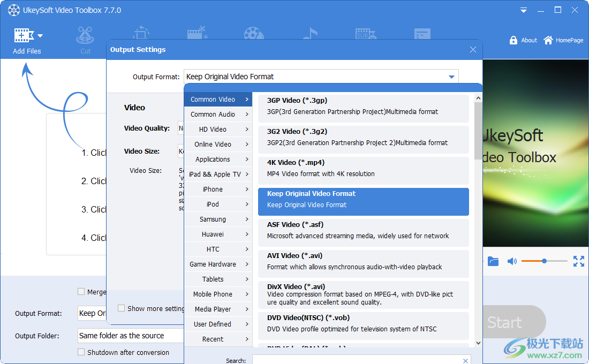
Task: Expand the Samsung category chevron
Action: tap(247, 219)
